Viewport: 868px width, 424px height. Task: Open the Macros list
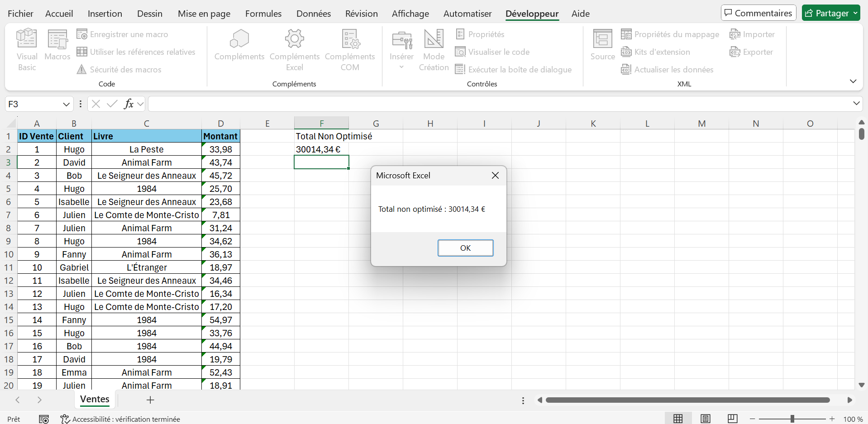(57, 45)
